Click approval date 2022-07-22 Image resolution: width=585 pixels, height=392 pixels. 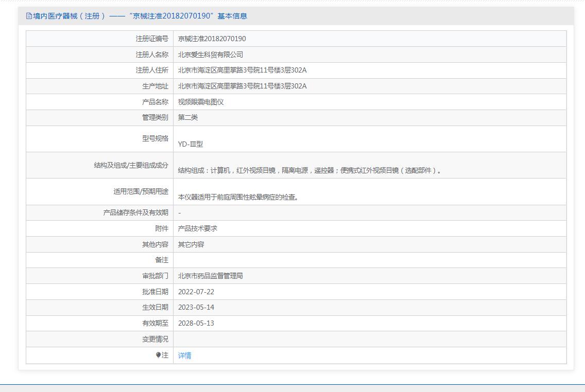[x=196, y=292]
